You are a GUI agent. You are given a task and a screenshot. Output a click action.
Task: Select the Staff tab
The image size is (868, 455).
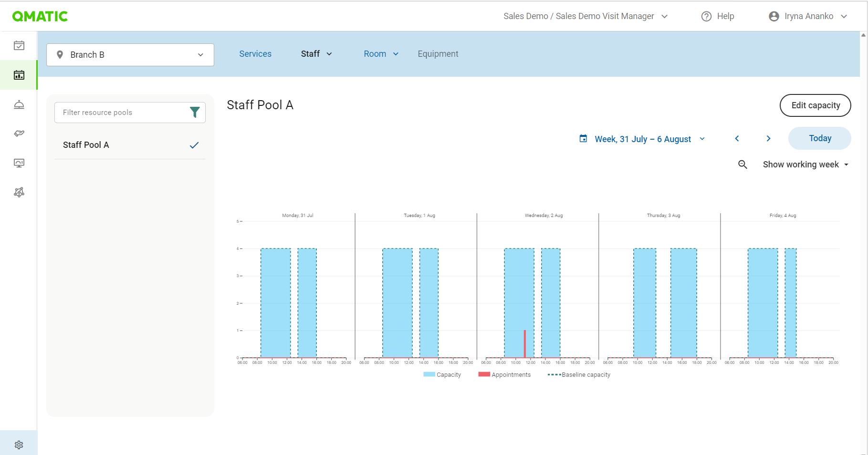tap(310, 54)
